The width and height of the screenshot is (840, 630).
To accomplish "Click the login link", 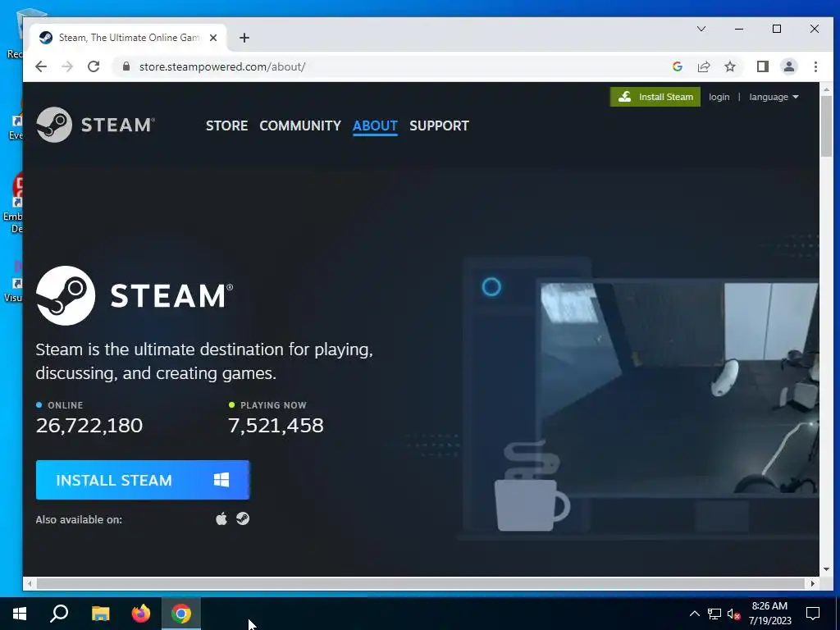I will pos(719,97).
